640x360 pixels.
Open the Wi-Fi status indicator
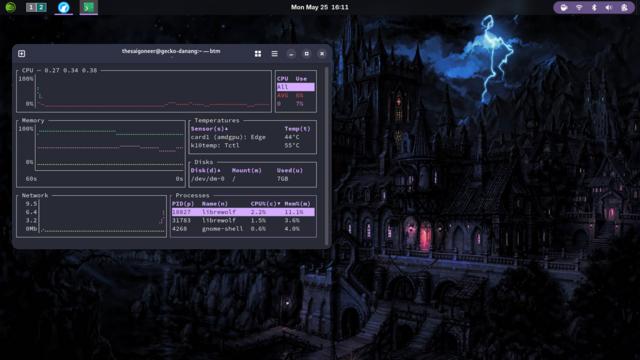[579, 7]
